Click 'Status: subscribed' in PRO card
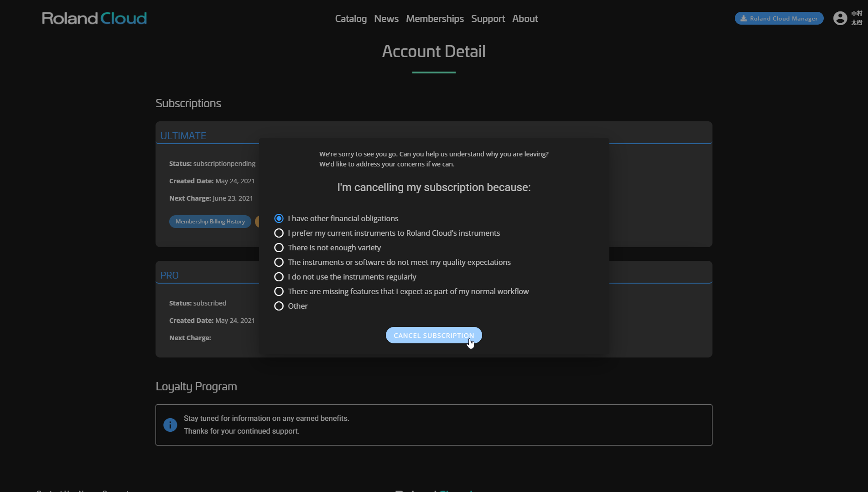868x492 pixels. [198, 303]
